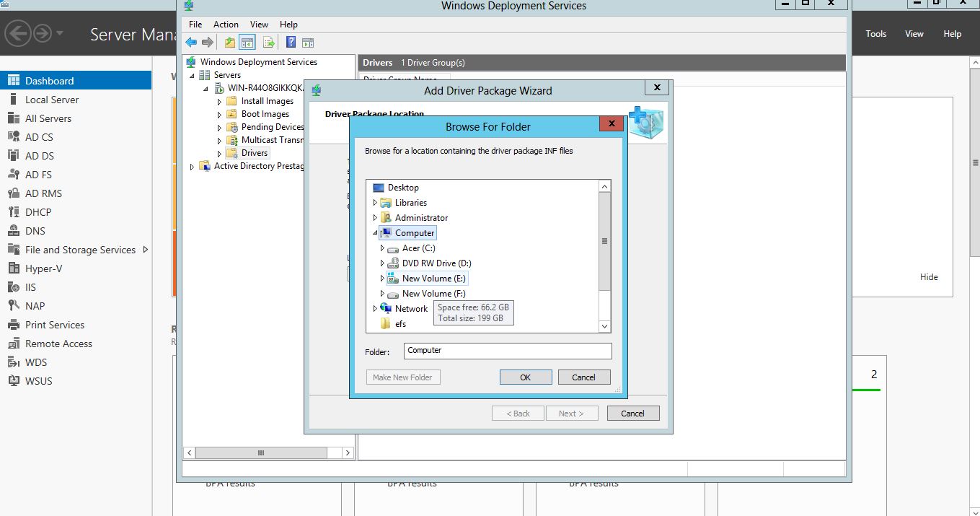The width and height of the screenshot is (980, 516).
Task: Click the Export List toolbar icon
Action: (268, 43)
